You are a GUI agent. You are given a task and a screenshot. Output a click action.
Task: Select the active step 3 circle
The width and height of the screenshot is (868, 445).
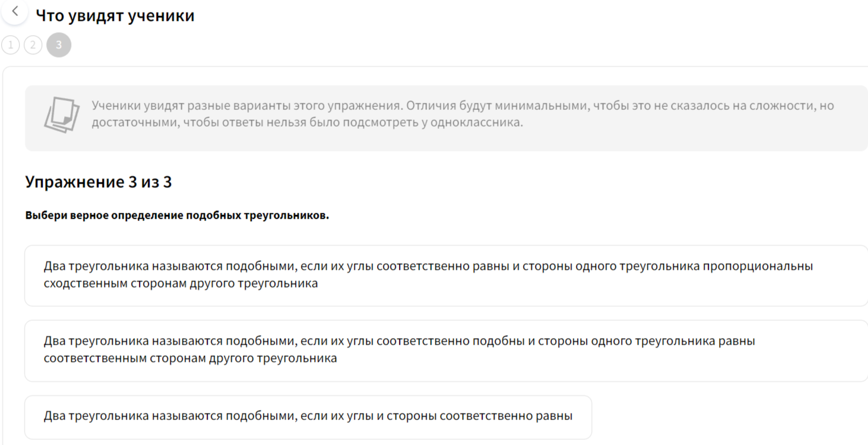click(59, 45)
